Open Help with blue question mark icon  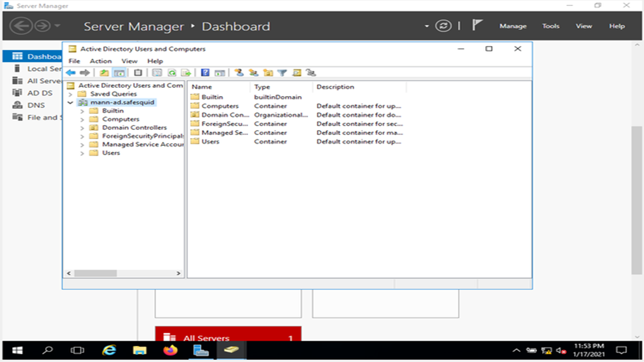tap(205, 73)
